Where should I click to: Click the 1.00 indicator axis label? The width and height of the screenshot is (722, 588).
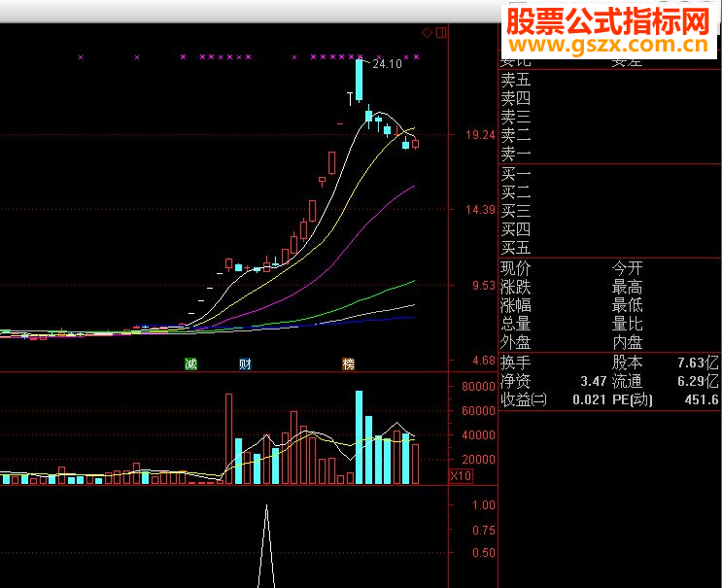click(x=484, y=505)
